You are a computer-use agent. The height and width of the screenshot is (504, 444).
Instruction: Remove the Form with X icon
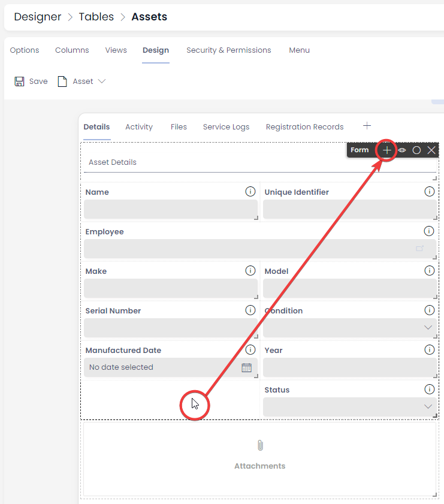pos(431,150)
